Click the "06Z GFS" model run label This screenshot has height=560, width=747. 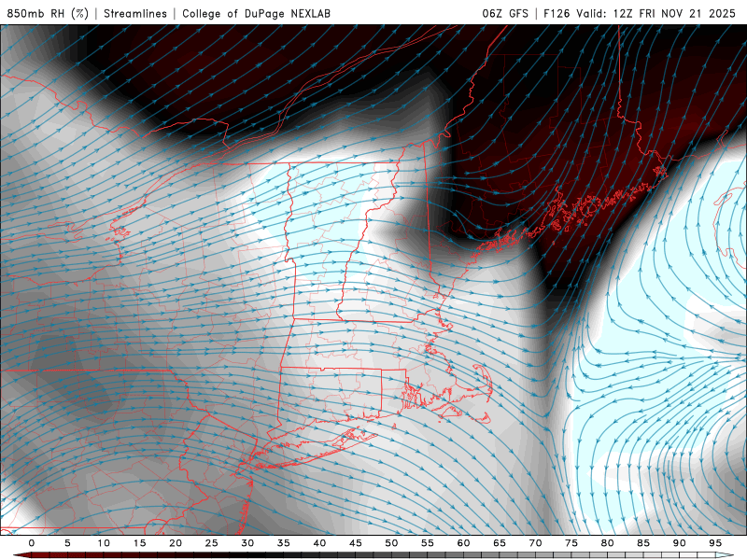click(x=505, y=13)
